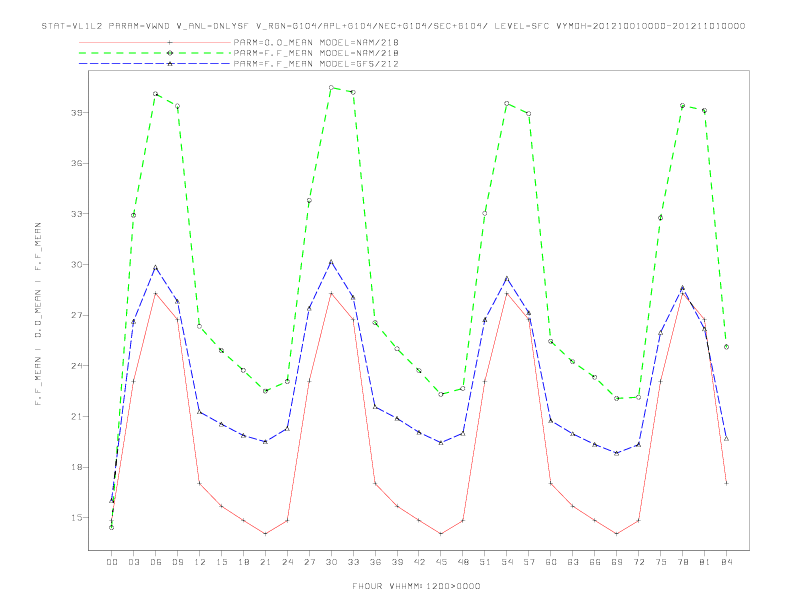This screenshot has width=792, height=612.
Task: Click x-axis forecast hour label 18
Action: tap(243, 562)
